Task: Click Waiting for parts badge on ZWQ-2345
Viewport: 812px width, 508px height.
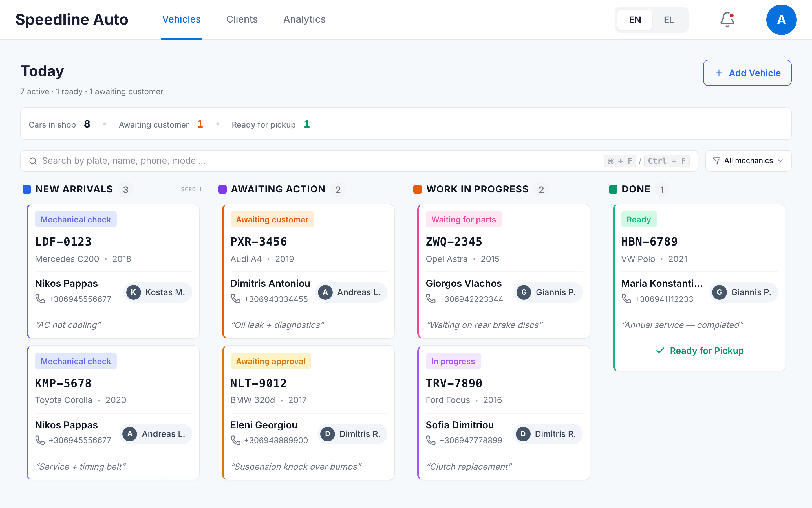Action: [464, 219]
